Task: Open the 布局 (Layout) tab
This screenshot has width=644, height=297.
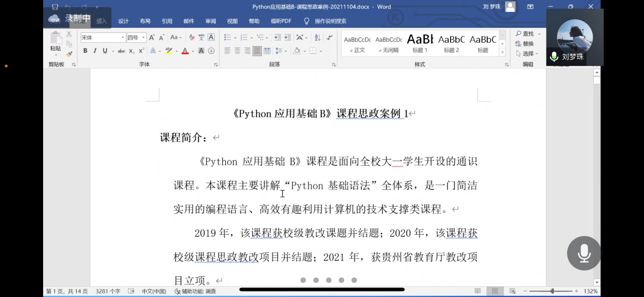Action: pos(145,21)
